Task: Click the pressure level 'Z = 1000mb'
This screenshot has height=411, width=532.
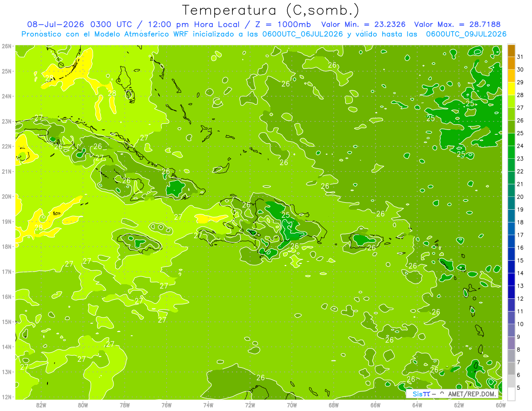Action: (x=283, y=24)
